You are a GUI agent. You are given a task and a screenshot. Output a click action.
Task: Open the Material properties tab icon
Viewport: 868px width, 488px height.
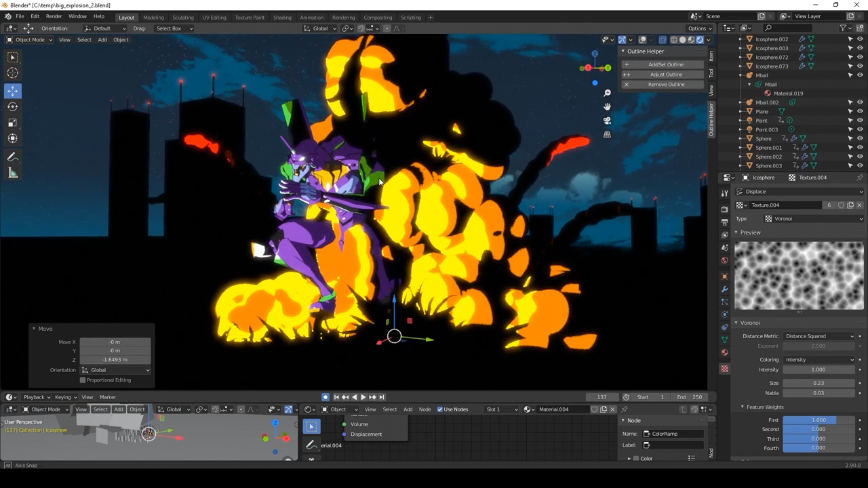tap(724, 352)
